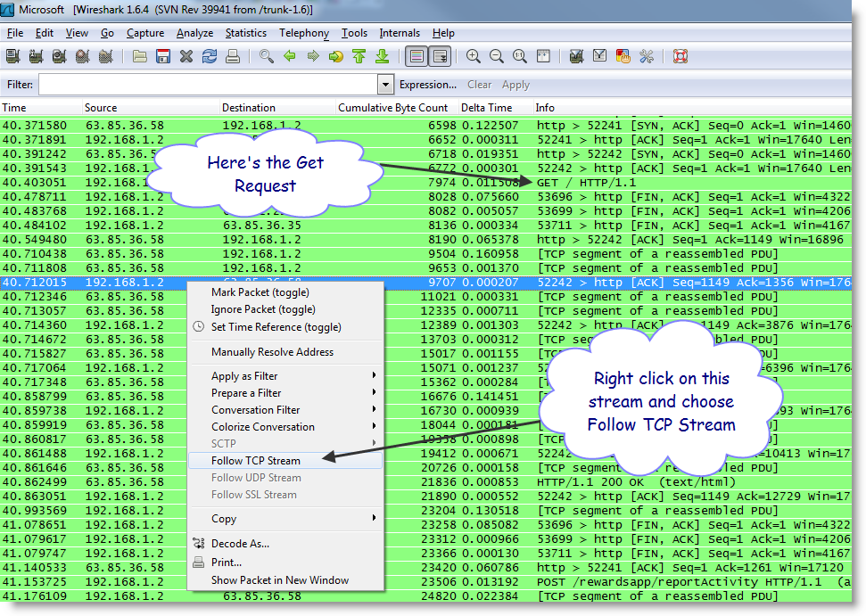Click the Clear filter button
Viewport: 866px width, 616px height.
tap(480, 85)
